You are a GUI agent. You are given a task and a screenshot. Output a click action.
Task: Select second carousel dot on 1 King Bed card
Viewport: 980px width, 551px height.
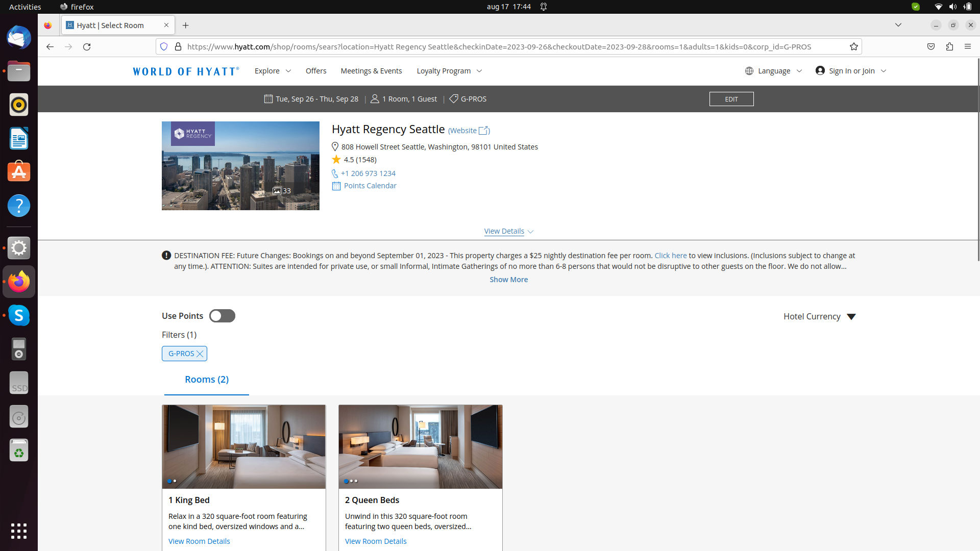pyautogui.click(x=174, y=481)
